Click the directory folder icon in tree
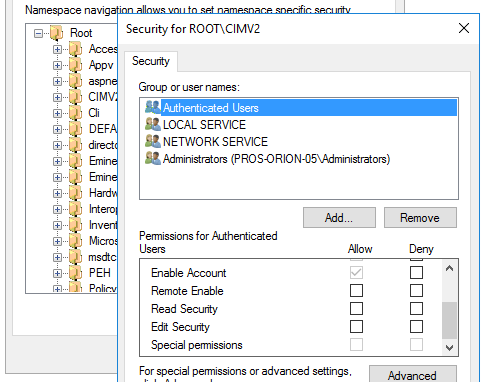 pyautogui.click(x=76, y=145)
